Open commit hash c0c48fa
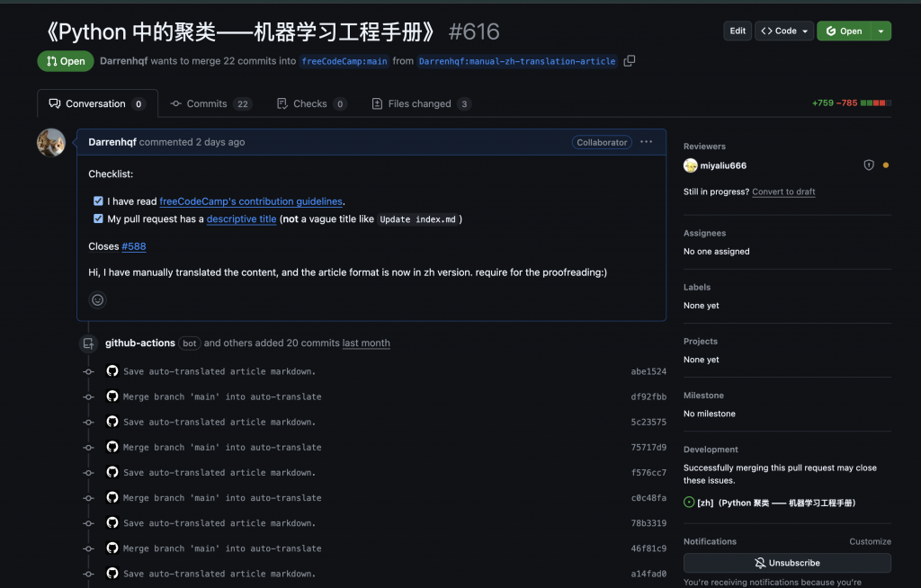The height and width of the screenshot is (588, 921). click(648, 497)
